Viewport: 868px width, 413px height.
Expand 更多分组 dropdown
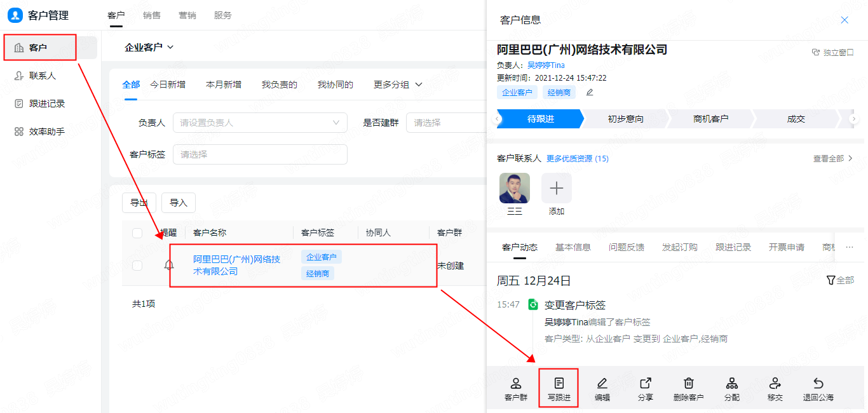point(398,85)
